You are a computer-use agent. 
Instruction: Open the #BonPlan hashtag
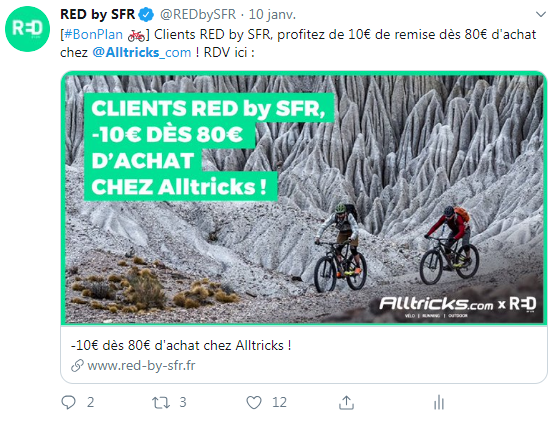click(93, 34)
